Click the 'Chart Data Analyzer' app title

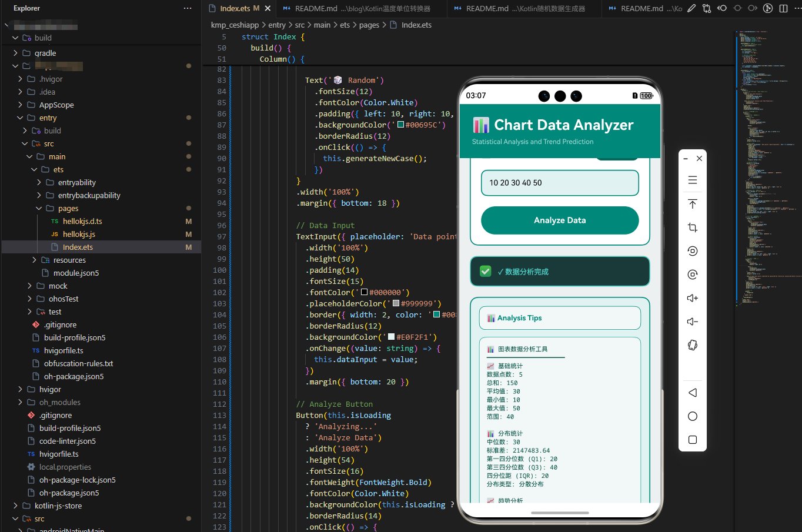(563, 125)
